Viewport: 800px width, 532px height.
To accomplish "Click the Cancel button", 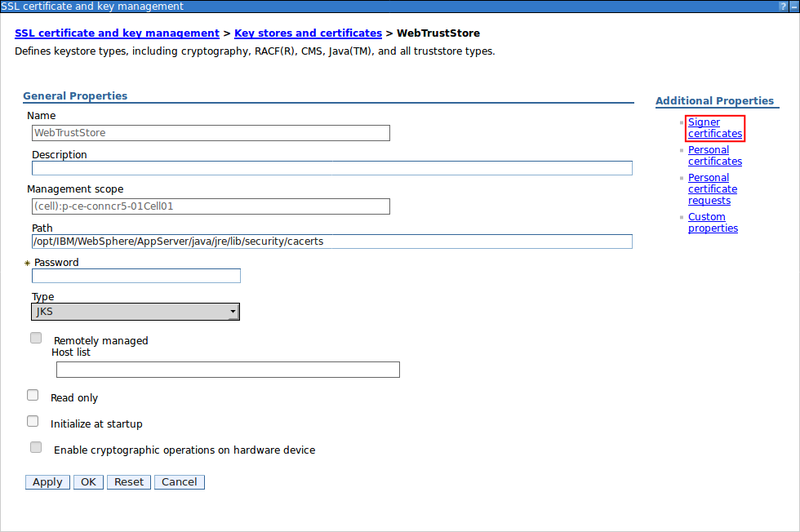I will [x=179, y=482].
